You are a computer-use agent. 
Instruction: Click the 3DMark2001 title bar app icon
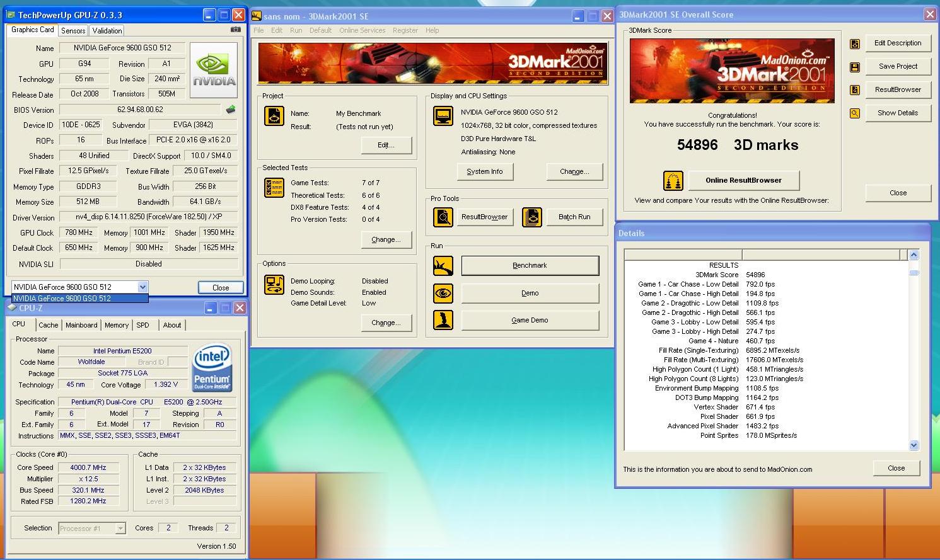[x=257, y=16]
